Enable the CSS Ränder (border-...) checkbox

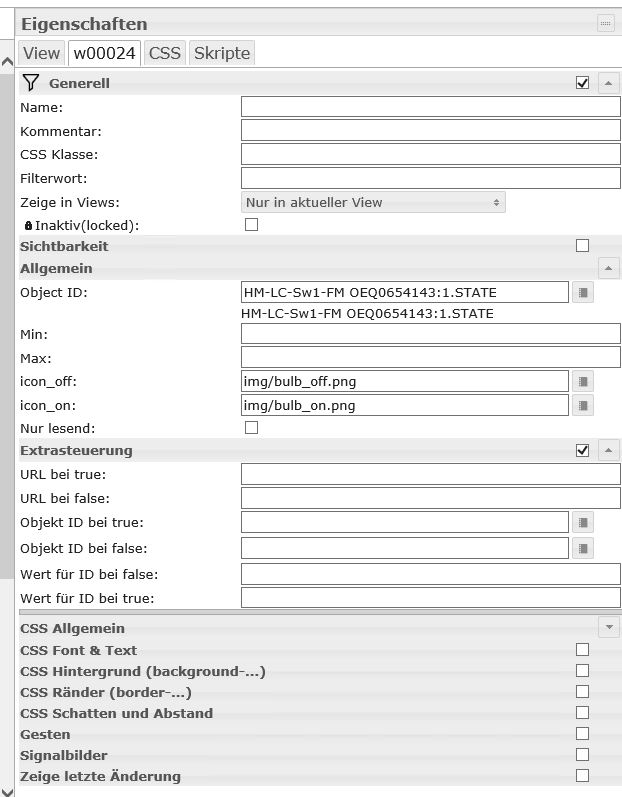pos(582,692)
